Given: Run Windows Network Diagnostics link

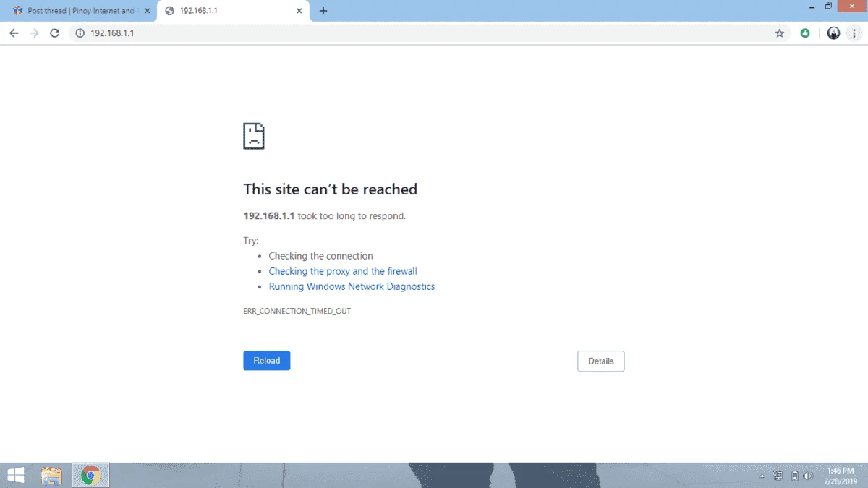Looking at the screenshot, I should click(x=352, y=286).
